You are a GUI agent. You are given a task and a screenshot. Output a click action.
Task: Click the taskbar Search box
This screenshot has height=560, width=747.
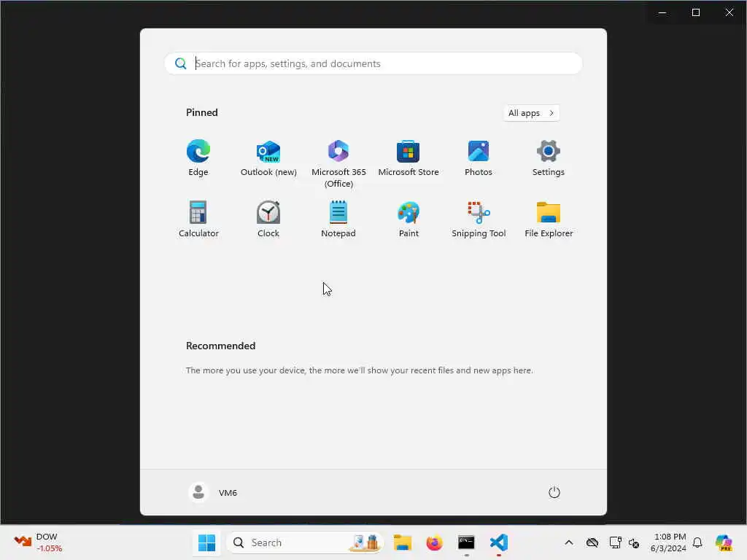(x=304, y=542)
